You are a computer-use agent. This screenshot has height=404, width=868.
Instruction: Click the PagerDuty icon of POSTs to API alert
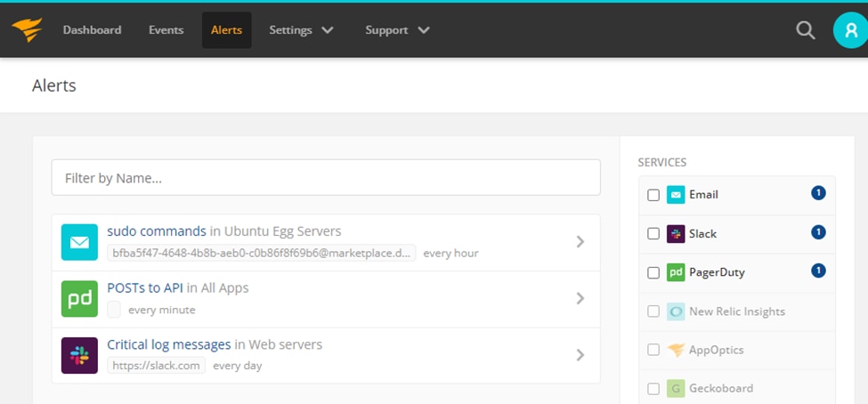pos(80,299)
